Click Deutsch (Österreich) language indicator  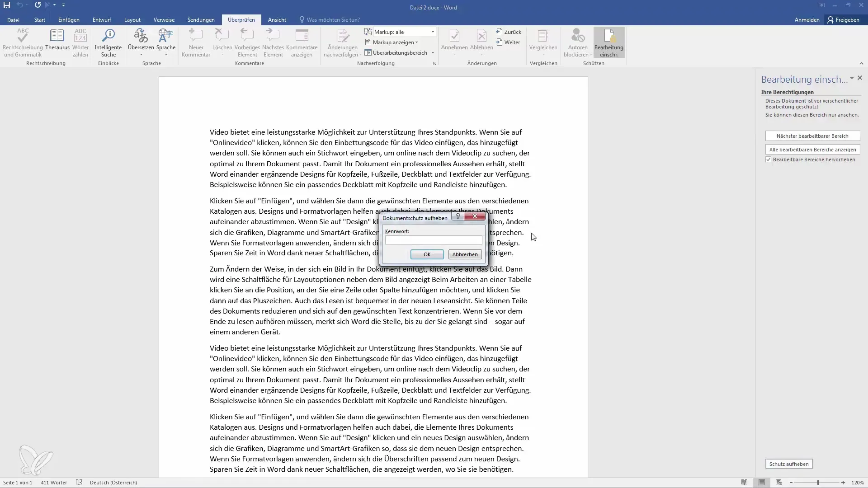(x=113, y=483)
